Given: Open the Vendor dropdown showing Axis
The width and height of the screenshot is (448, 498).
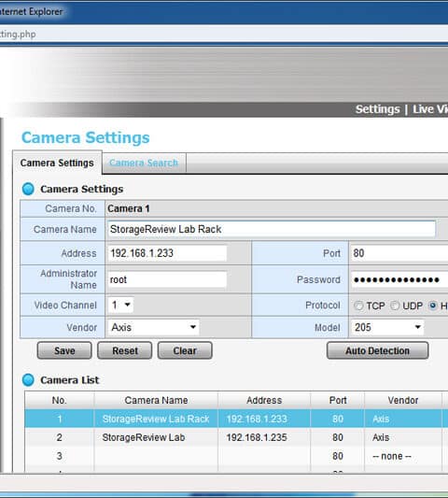Looking at the screenshot, I should click(x=154, y=327).
